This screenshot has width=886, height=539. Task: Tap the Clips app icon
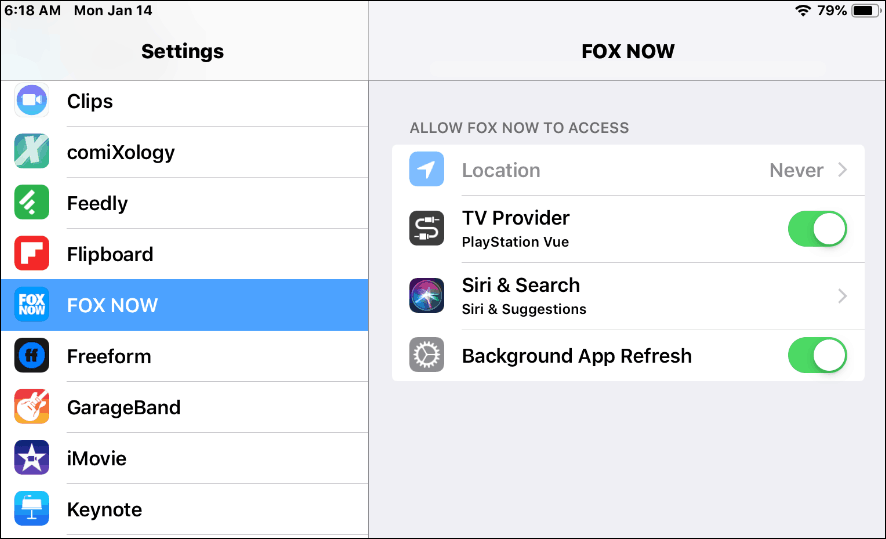pos(32,101)
